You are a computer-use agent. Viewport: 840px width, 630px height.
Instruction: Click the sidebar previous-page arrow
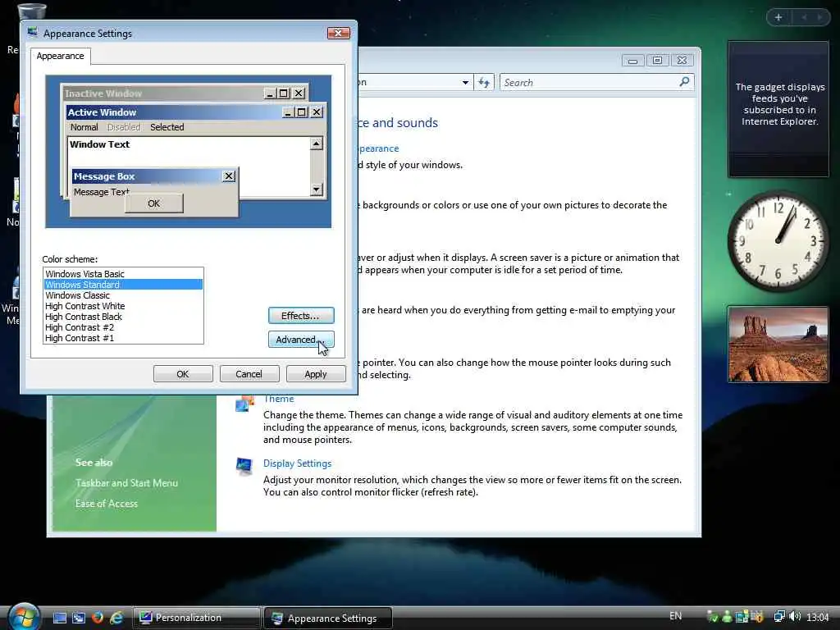804,18
